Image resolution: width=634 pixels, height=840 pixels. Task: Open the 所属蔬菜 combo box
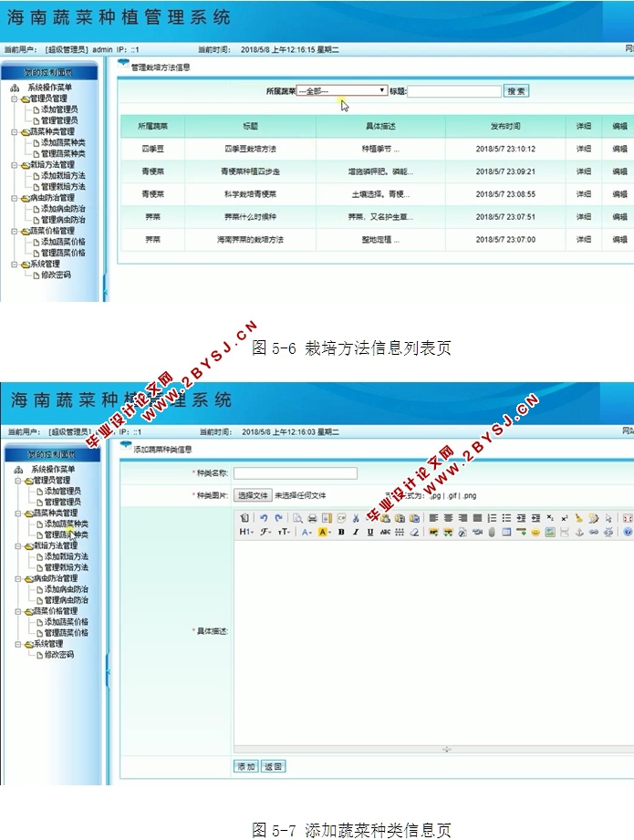pyautogui.click(x=341, y=91)
